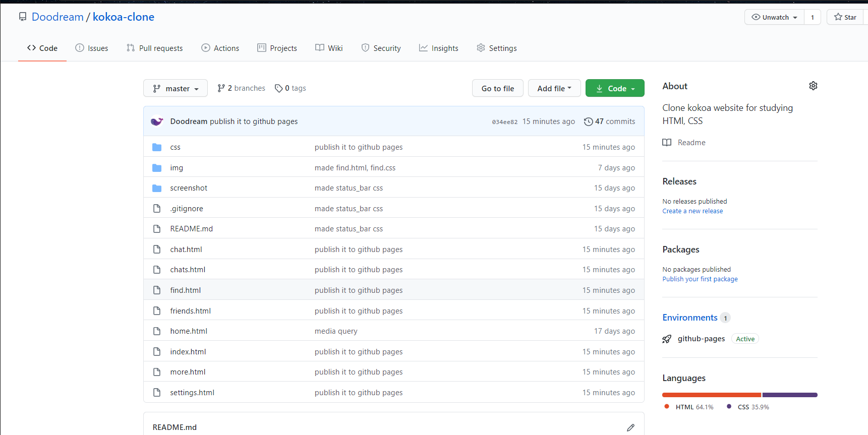Click the img folder icon
Image resolution: width=868 pixels, height=435 pixels.
tap(157, 168)
